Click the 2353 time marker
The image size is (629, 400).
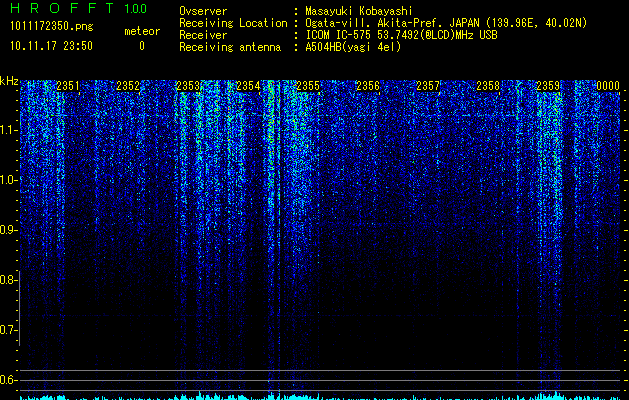[188, 86]
